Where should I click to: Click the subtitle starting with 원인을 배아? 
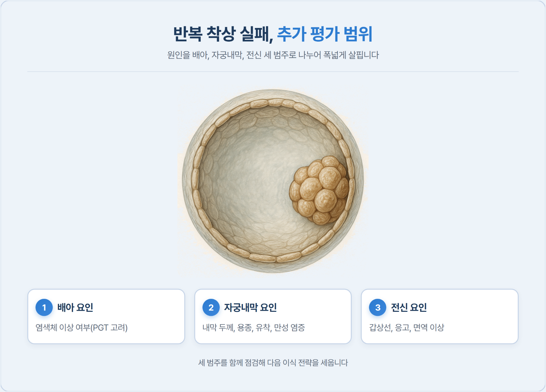click(x=273, y=55)
